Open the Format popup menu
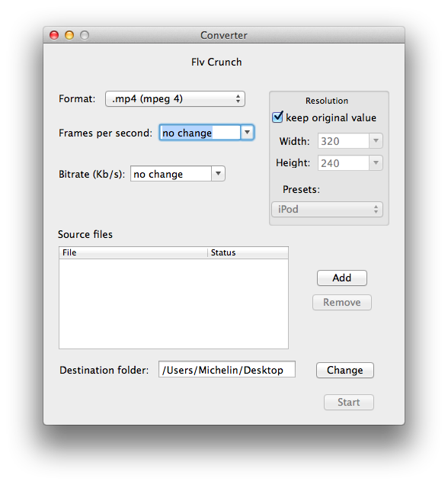 point(175,99)
